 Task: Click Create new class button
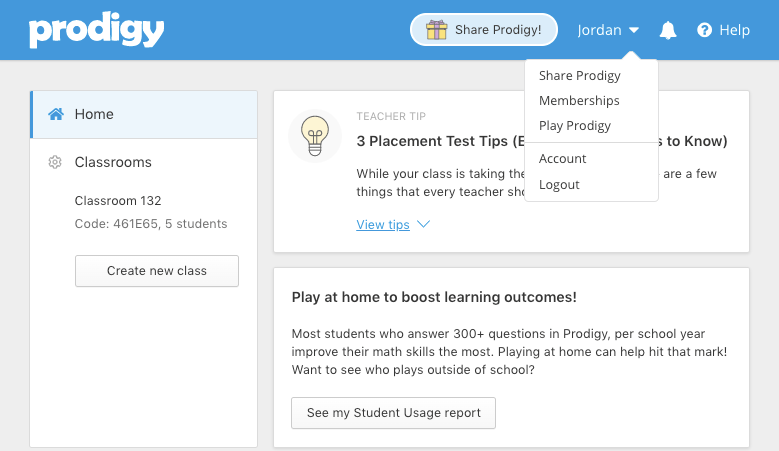[157, 271]
